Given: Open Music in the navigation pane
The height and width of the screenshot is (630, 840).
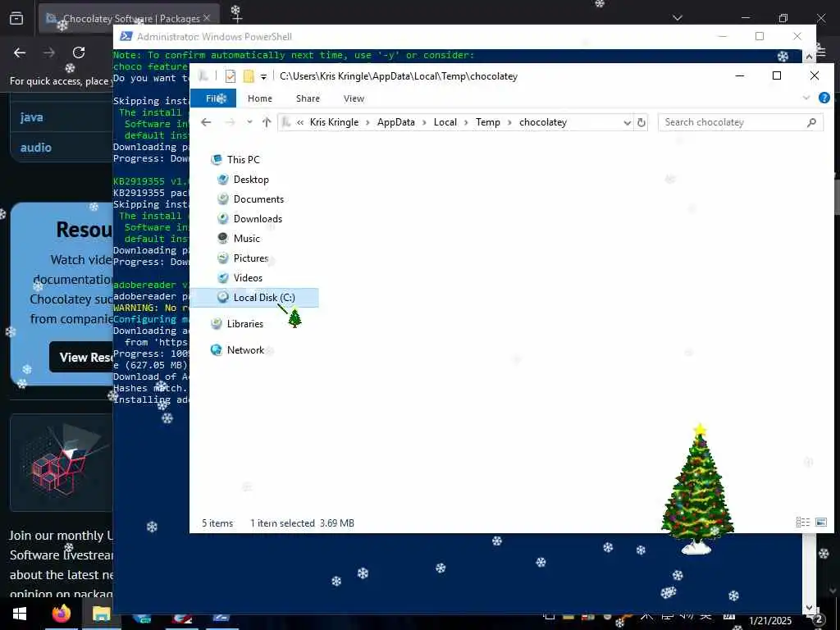Looking at the screenshot, I should (246, 239).
